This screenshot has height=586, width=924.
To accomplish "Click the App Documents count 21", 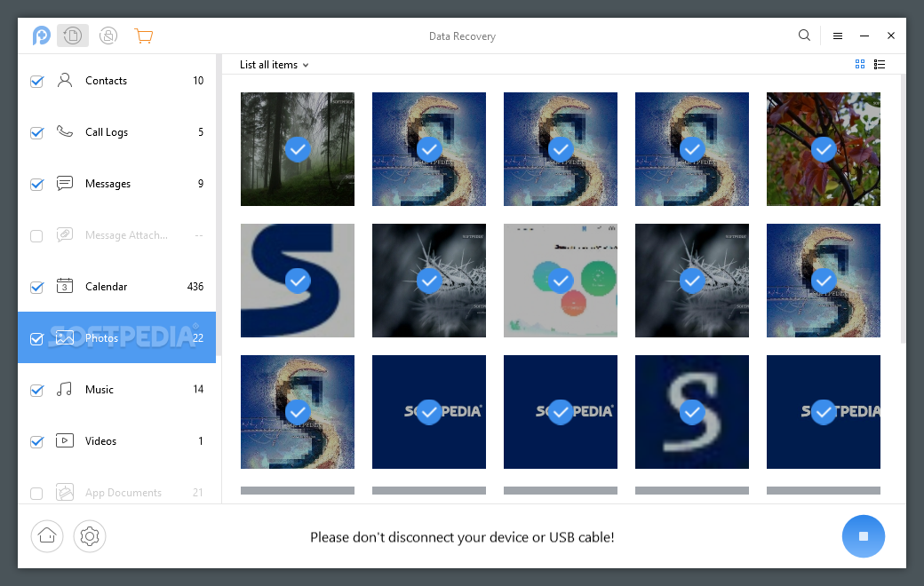I will click(198, 493).
